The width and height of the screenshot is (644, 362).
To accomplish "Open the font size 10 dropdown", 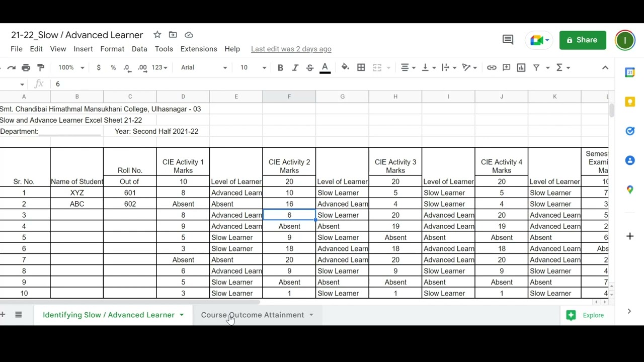I will [253, 67].
